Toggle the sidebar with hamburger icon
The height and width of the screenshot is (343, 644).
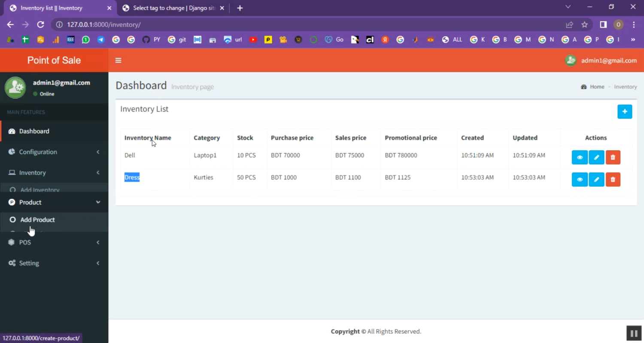coord(118,61)
